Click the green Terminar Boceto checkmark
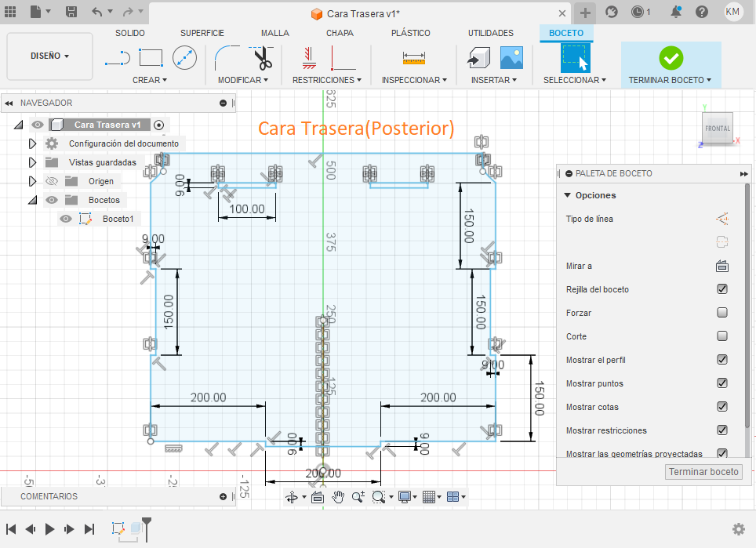Viewport: 756px width, 548px height. point(671,58)
